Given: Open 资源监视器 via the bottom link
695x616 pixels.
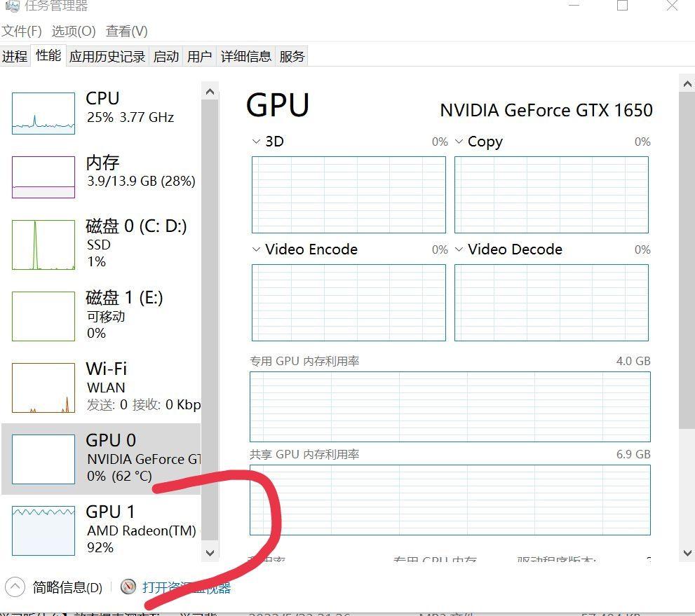Looking at the screenshot, I should pyautogui.click(x=186, y=587).
